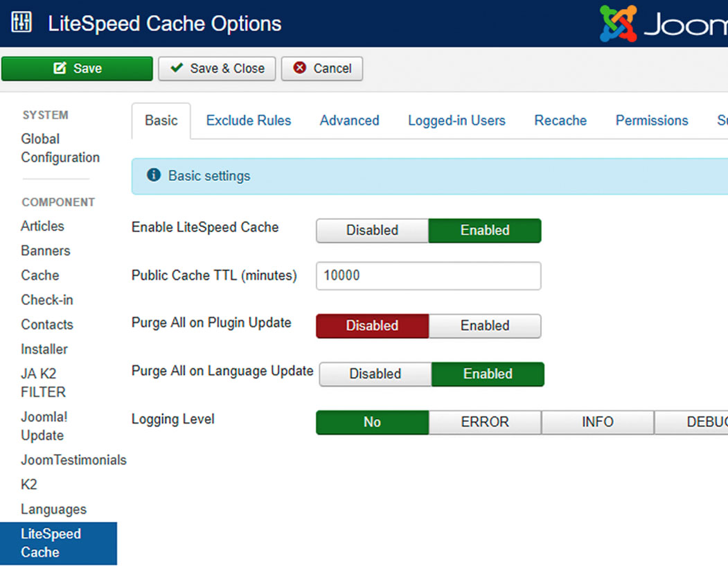Click Save & Close button
The width and height of the screenshot is (728, 569).
(217, 69)
